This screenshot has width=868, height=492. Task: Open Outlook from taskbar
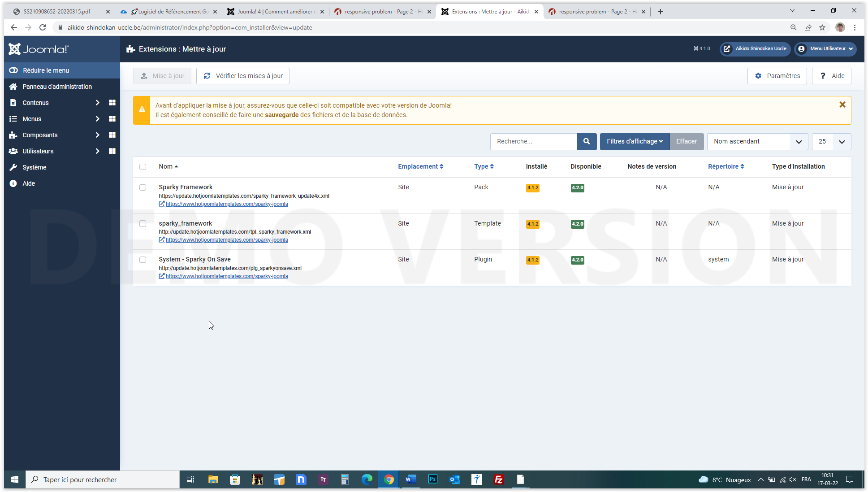(x=455, y=479)
